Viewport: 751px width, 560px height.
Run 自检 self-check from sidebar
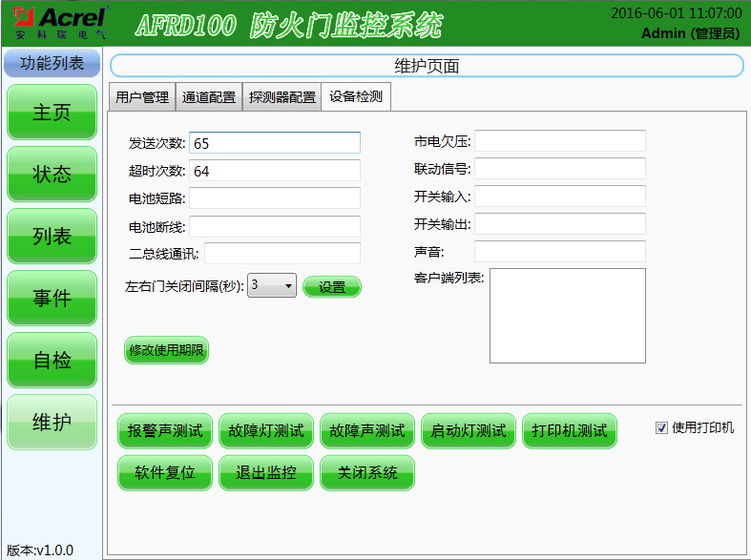pyautogui.click(x=52, y=361)
